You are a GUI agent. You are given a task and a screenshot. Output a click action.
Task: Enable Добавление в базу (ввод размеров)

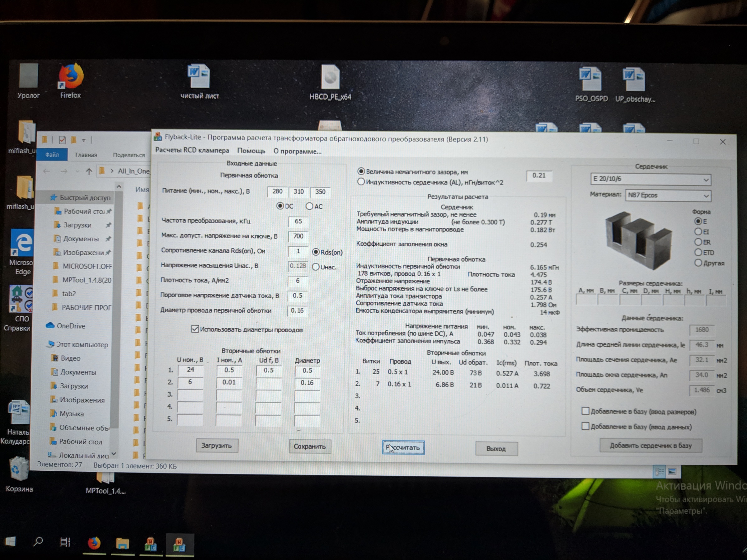pyautogui.click(x=585, y=411)
